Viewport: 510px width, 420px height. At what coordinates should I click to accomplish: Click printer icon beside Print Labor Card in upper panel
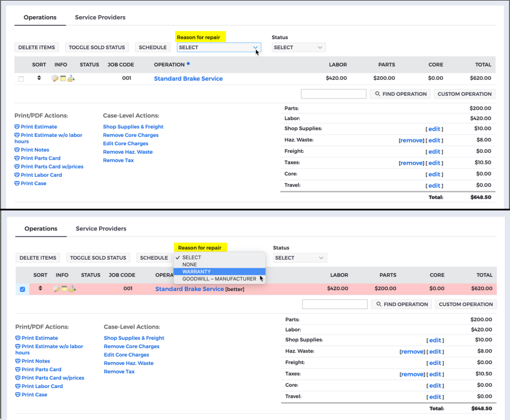click(x=17, y=175)
